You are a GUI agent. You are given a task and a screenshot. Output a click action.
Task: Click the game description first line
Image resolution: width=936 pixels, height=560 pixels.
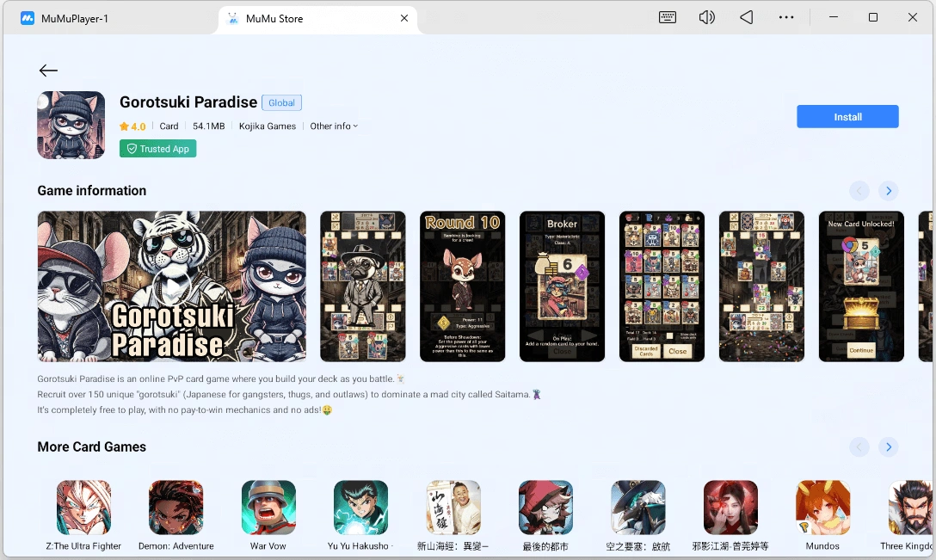(221, 378)
